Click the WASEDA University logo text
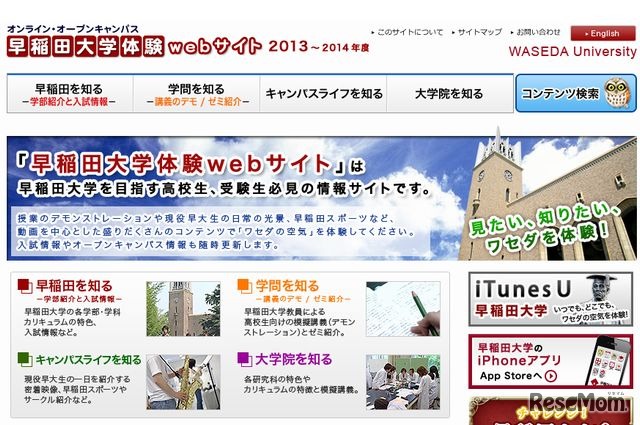The width and height of the screenshot is (640, 425). point(572,52)
